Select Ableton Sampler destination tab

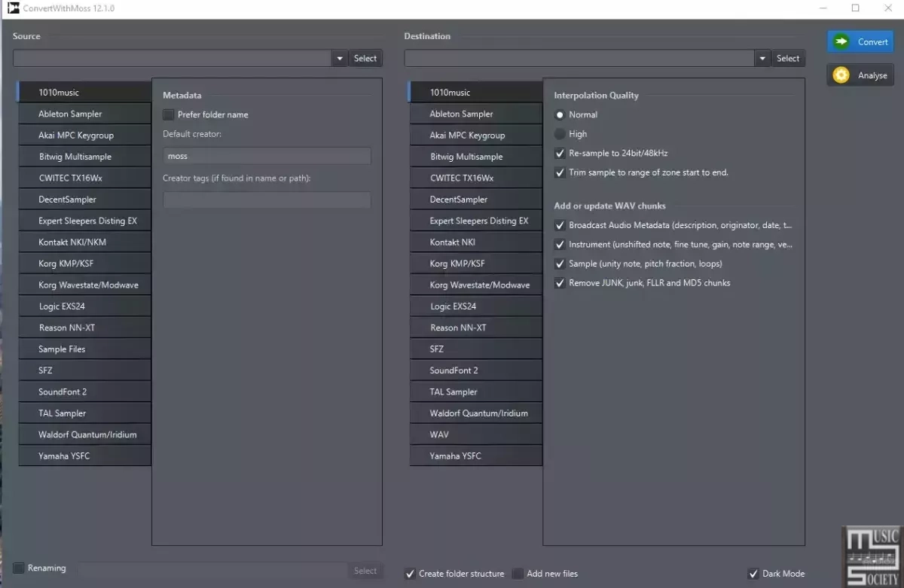(x=476, y=114)
